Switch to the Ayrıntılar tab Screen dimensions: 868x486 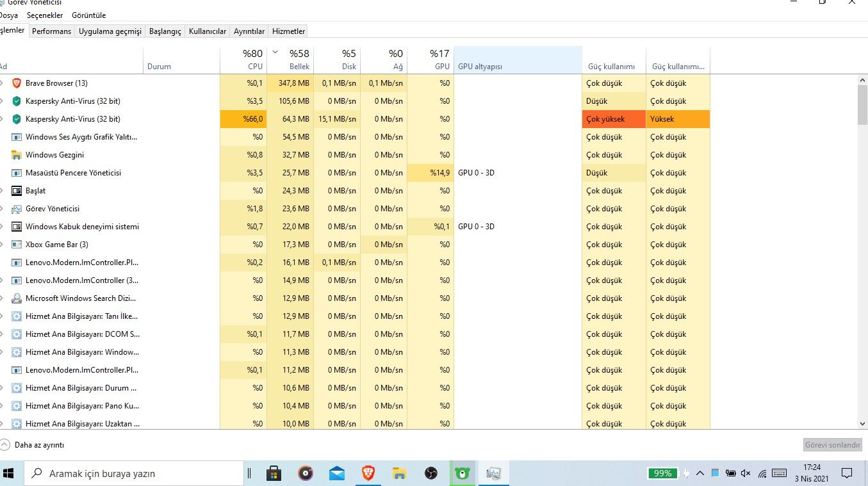[x=249, y=31]
